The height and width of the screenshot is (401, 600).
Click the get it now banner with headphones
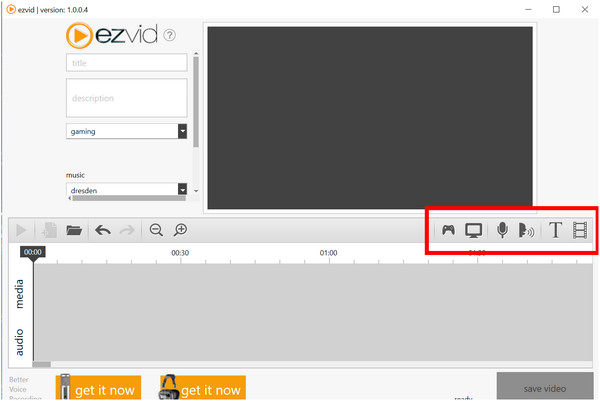coord(202,388)
